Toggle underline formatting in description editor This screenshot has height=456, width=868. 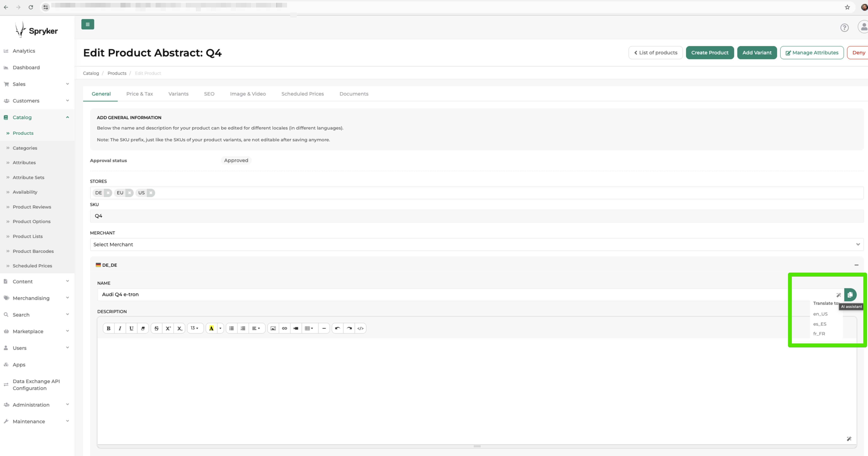(x=131, y=328)
